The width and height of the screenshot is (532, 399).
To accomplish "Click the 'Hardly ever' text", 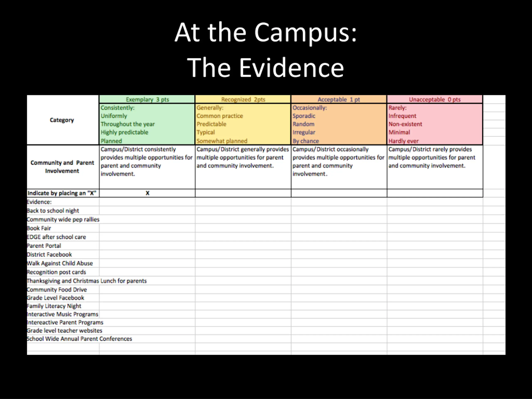I will coord(403,141).
